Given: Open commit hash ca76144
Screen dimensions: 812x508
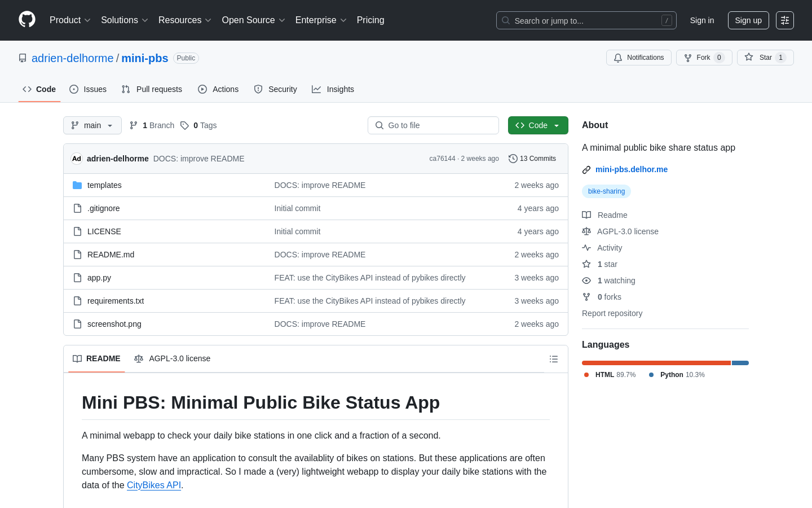Looking at the screenshot, I should click(x=442, y=159).
